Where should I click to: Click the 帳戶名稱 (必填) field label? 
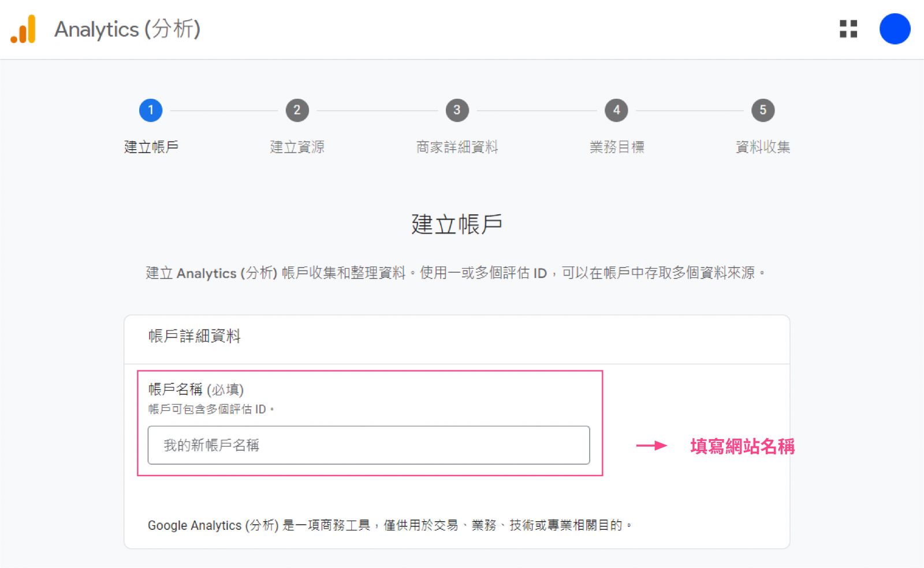coord(196,389)
